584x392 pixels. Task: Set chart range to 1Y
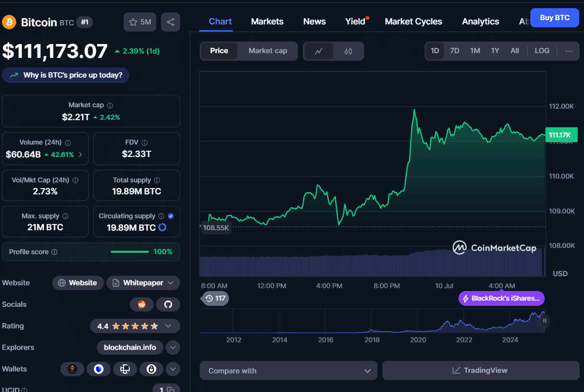(x=495, y=51)
